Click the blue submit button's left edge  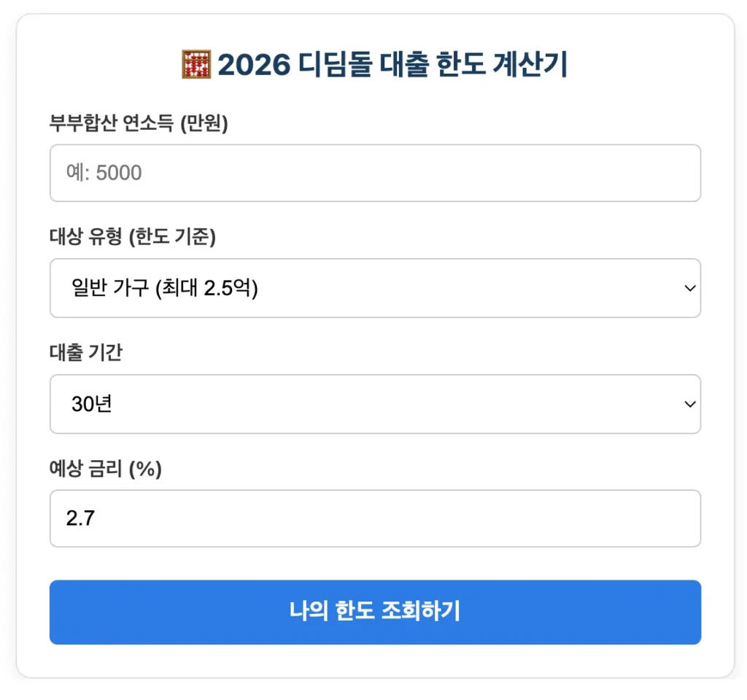61,612
